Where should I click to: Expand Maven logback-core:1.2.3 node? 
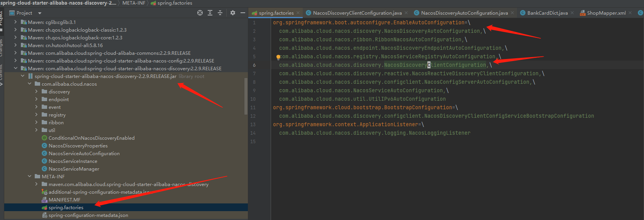[15, 37]
